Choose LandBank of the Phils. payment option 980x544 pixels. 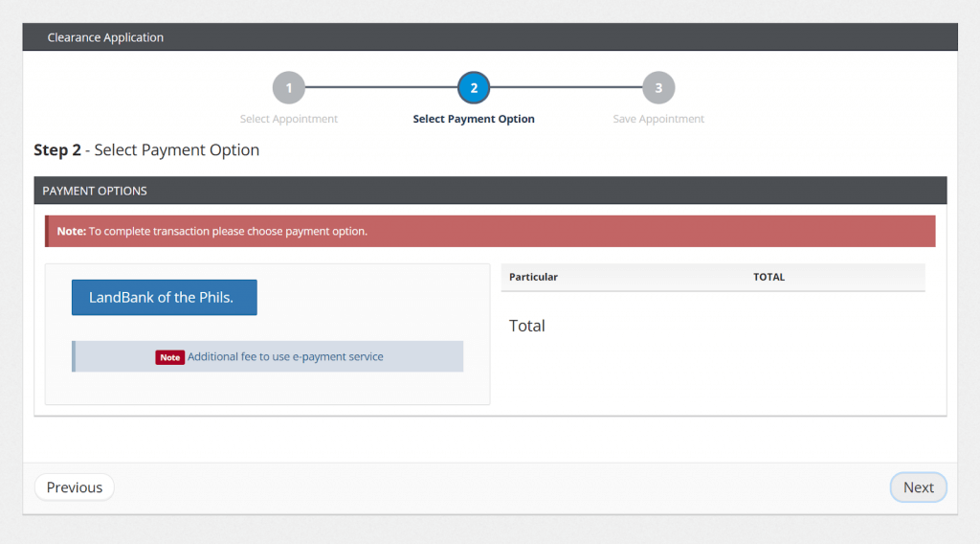[x=164, y=297]
